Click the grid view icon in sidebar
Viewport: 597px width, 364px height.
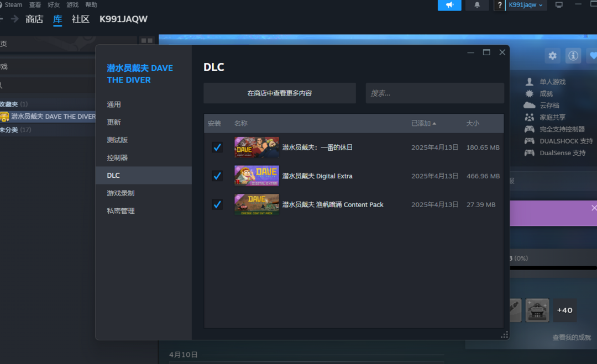pyautogui.click(x=146, y=41)
